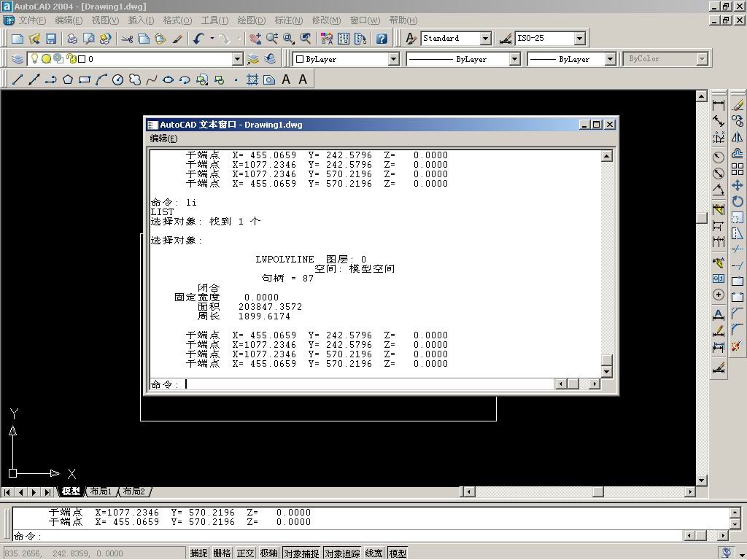Select the 模型 model tab
This screenshot has width=747, height=560.
pos(71,491)
